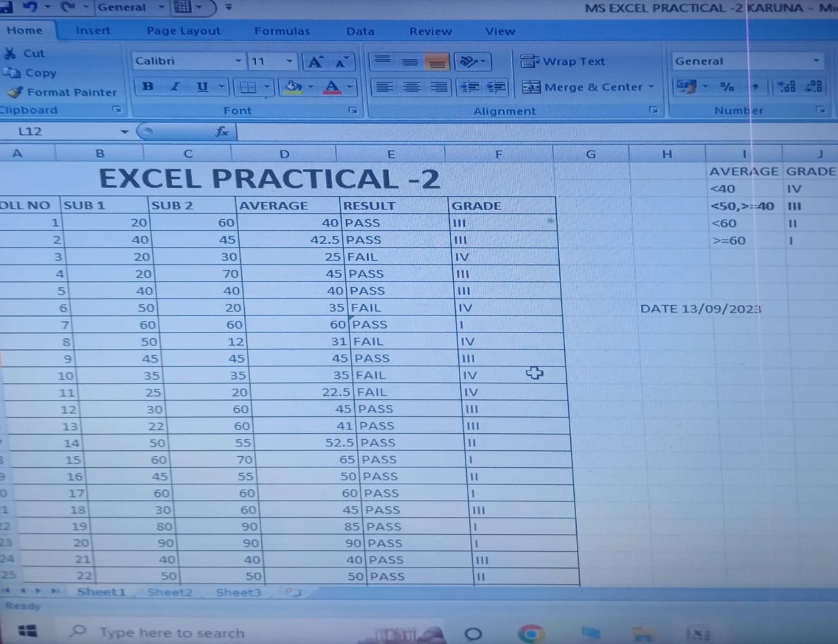This screenshot has height=644, width=838.
Task: Click the Insert Function fx icon
Action: click(222, 132)
